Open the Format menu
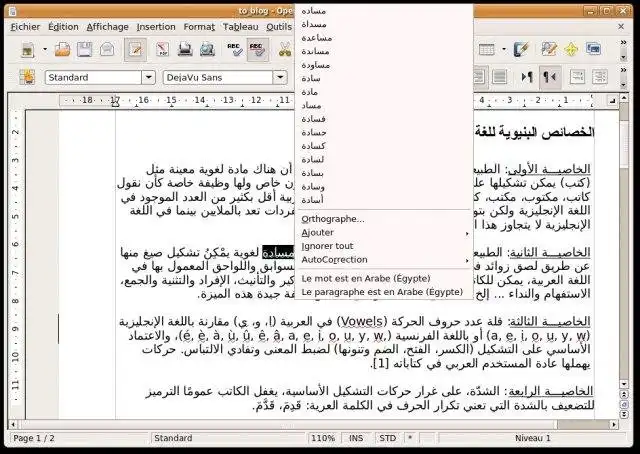The image size is (640, 454). pos(199,27)
